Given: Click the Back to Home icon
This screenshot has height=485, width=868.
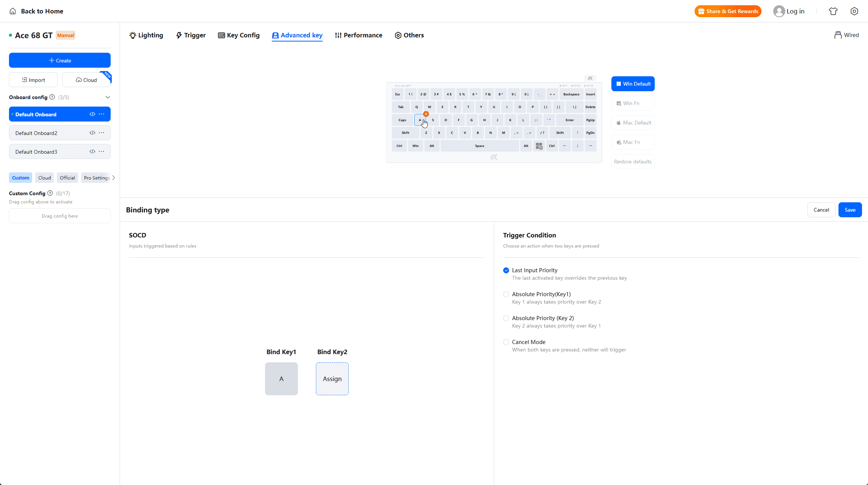Looking at the screenshot, I should click(13, 11).
